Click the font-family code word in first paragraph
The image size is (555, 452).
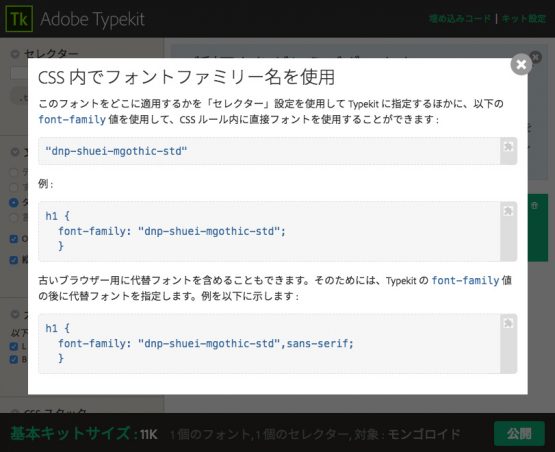[x=72, y=120]
